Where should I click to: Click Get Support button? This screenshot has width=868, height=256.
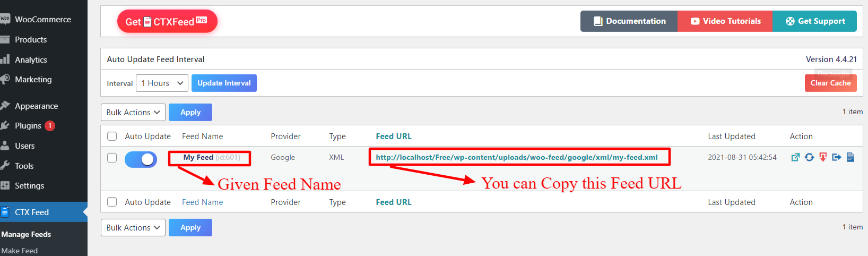pyautogui.click(x=814, y=21)
